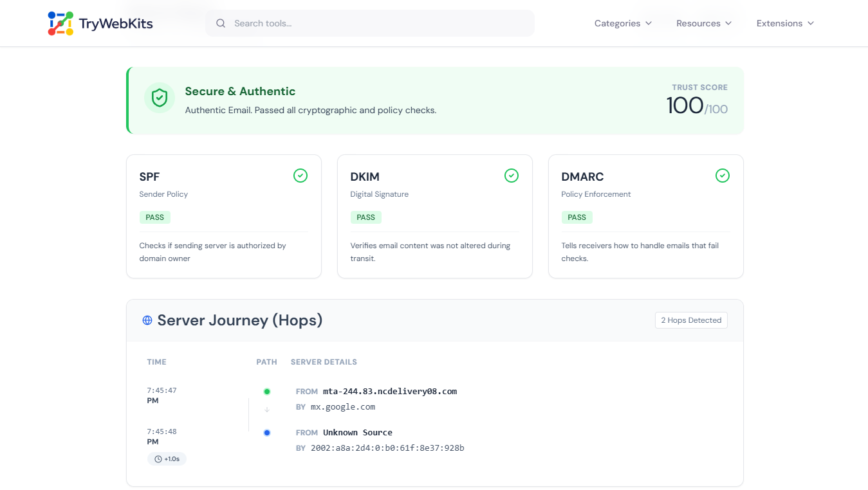This screenshot has height=490, width=868.
Task: Select the green checkmark on the DMARC card
Action: tap(722, 175)
